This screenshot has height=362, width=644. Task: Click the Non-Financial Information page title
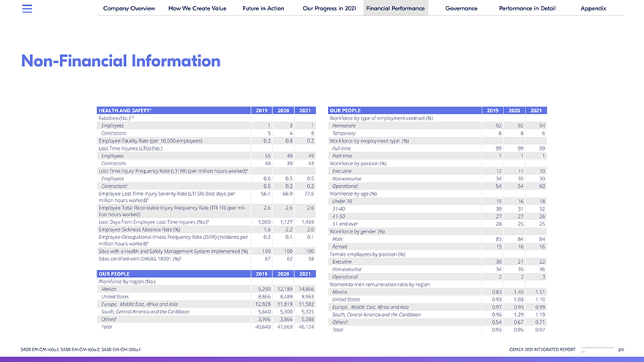tap(121, 61)
